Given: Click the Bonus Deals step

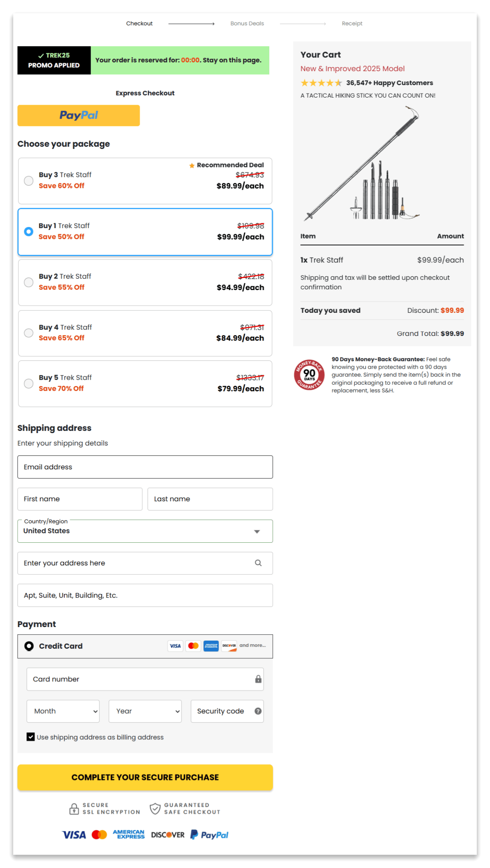Looking at the screenshot, I should pos(247,23).
